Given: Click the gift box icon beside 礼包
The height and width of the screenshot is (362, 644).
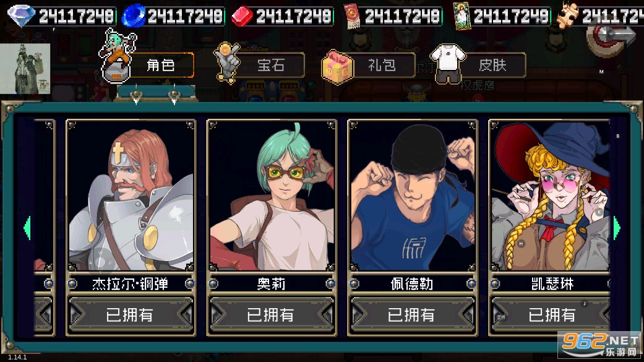Looking at the screenshot, I should (337, 67).
